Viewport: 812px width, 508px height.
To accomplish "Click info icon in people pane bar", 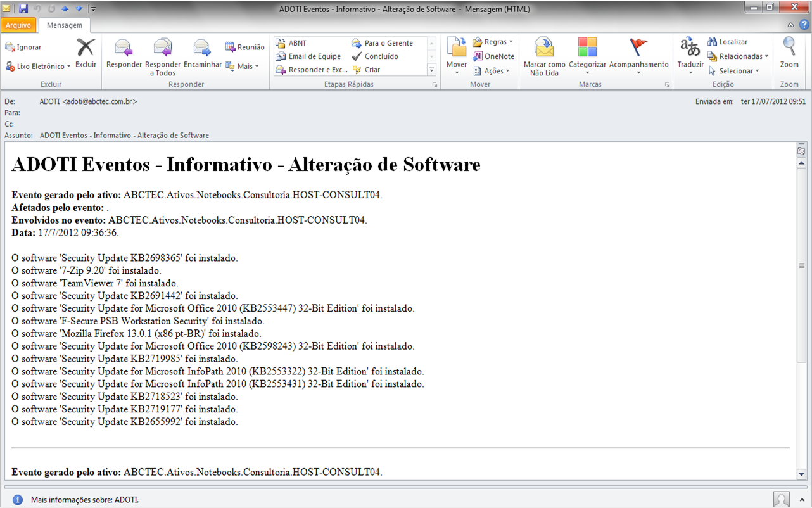I will (x=18, y=500).
